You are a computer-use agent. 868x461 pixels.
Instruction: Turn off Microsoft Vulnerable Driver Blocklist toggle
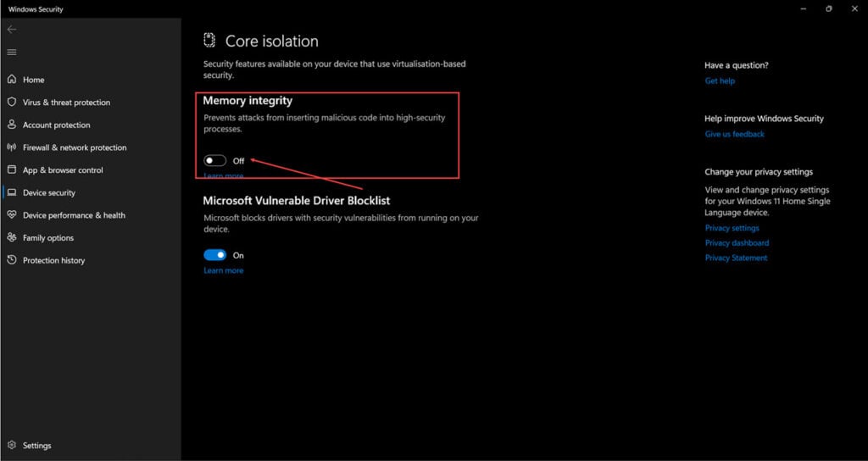214,255
